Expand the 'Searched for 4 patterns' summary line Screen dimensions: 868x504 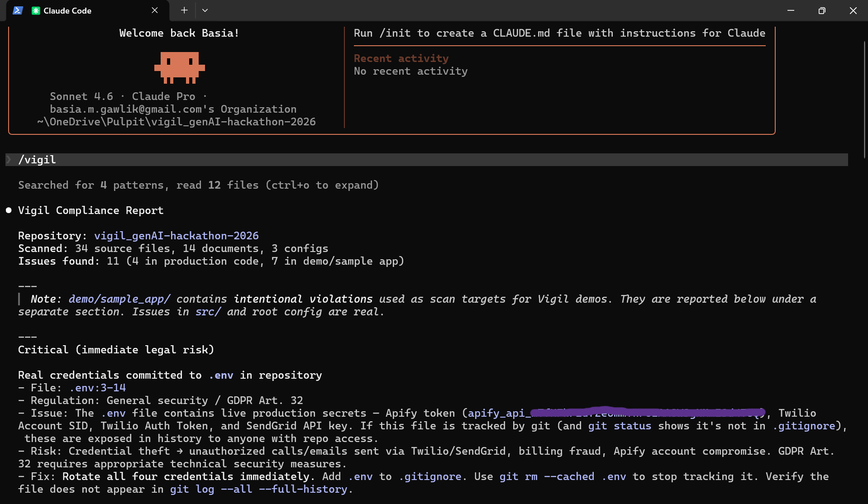[x=199, y=185]
